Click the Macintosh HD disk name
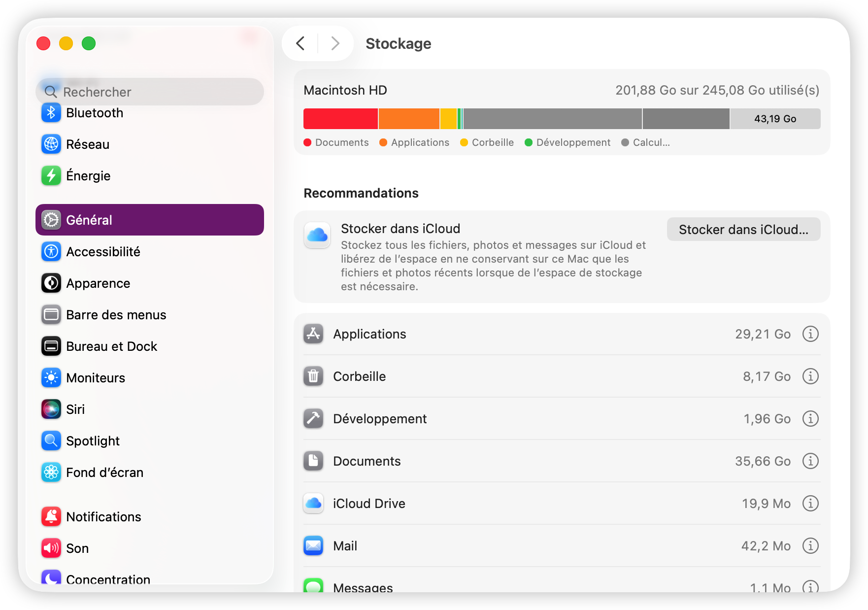Viewport: 868px width, 610px height. tap(345, 90)
